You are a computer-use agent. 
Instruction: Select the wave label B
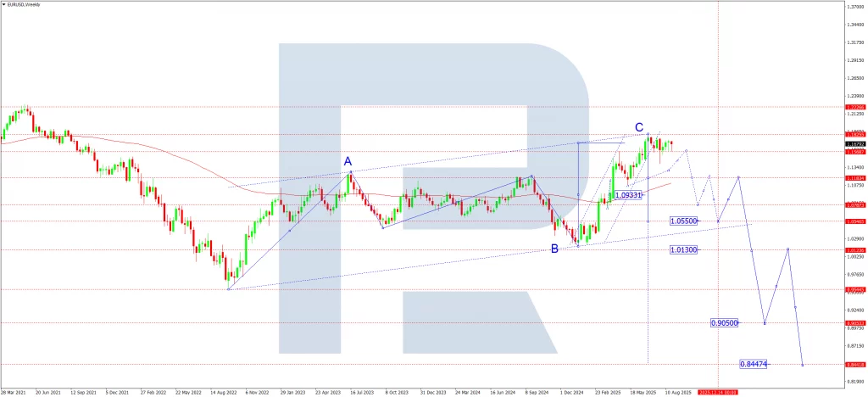coord(554,249)
